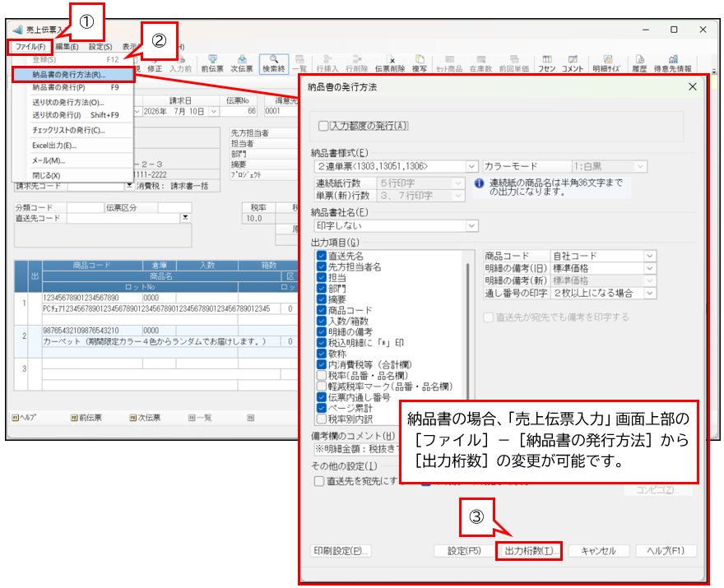724x588 pixels.
Task: Expand the 通し番号の印字 dropdown
Action: tap(650, 293)
